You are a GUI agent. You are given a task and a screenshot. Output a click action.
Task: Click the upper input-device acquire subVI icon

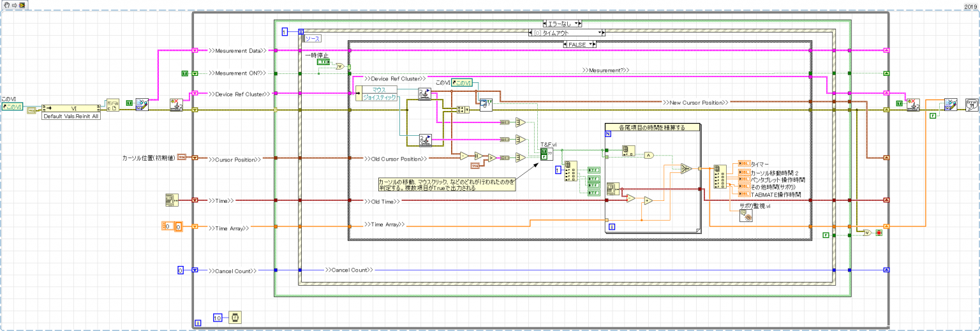pos(424,94)
